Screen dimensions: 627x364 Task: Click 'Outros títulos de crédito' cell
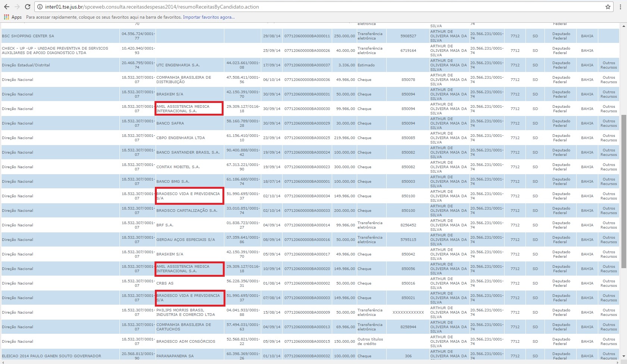pyautogui.click(x=371, y=342)
